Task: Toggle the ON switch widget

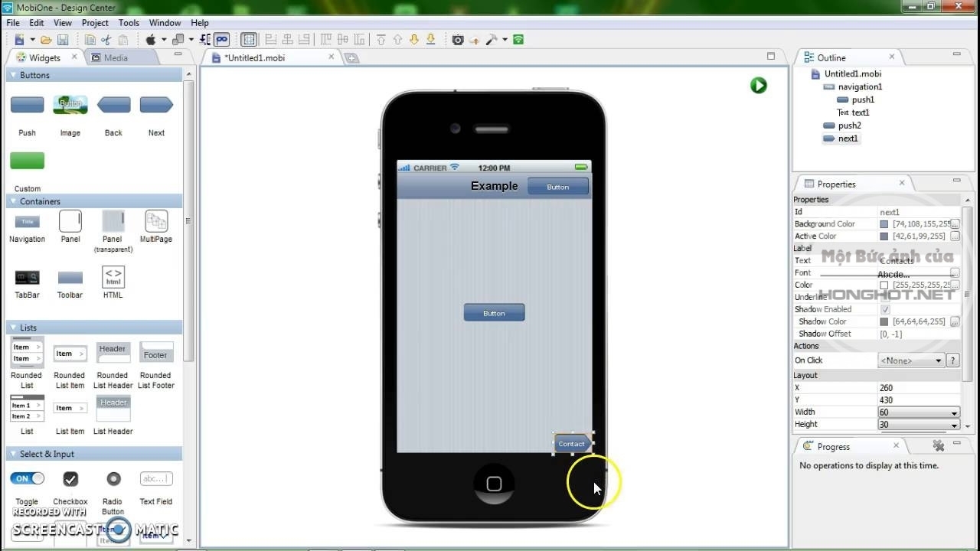Action: pos(27,478)
